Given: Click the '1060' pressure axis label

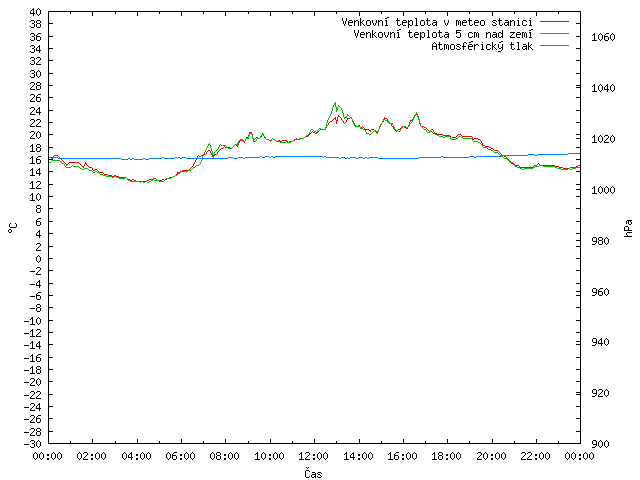Looking at the screenshot, I should (603, 37).
